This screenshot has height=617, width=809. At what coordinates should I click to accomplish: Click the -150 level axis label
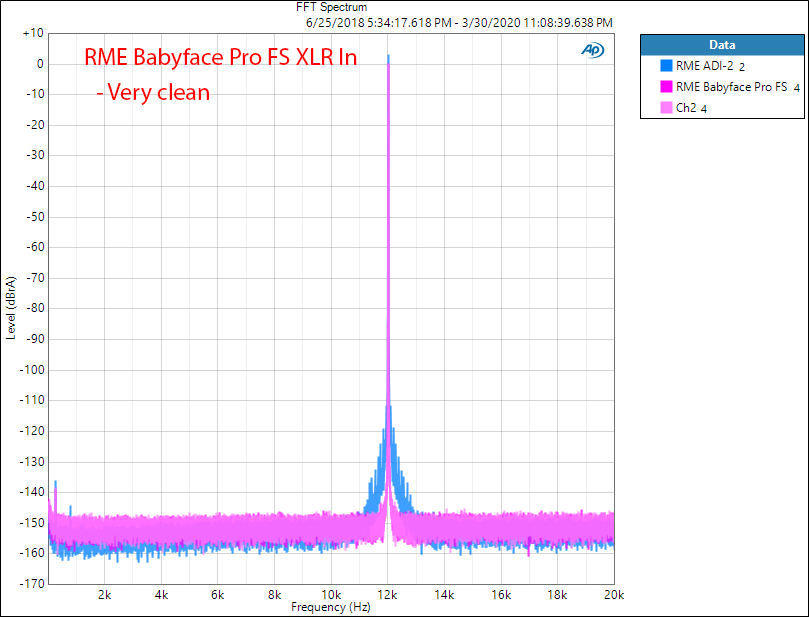[x=31, y=522]
